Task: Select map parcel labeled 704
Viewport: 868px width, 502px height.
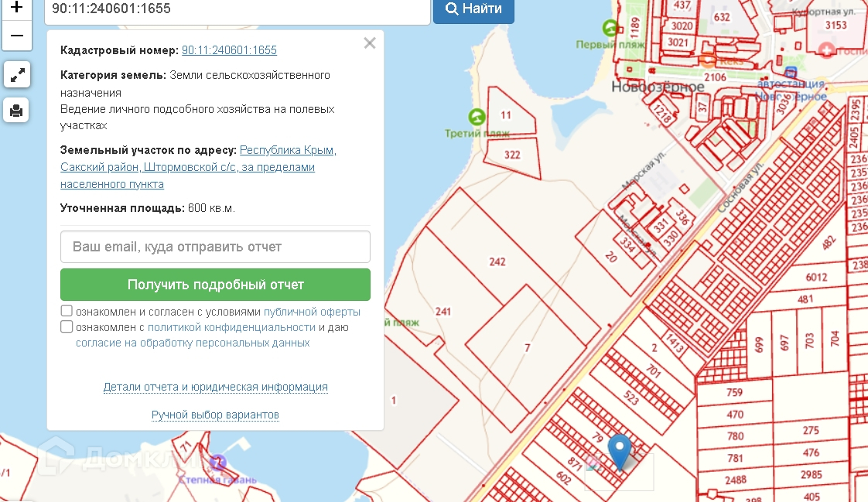Action: [835, 338]
